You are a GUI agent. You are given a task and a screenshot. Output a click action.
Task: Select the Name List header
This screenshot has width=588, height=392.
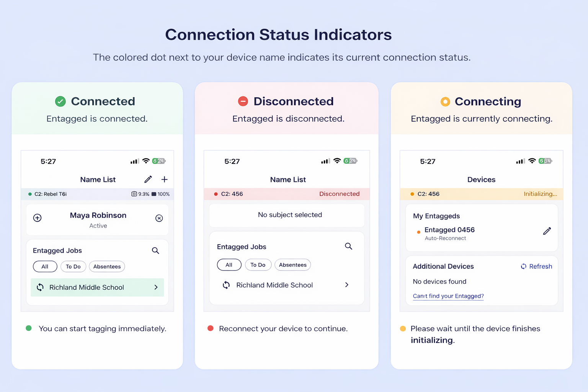98,179
